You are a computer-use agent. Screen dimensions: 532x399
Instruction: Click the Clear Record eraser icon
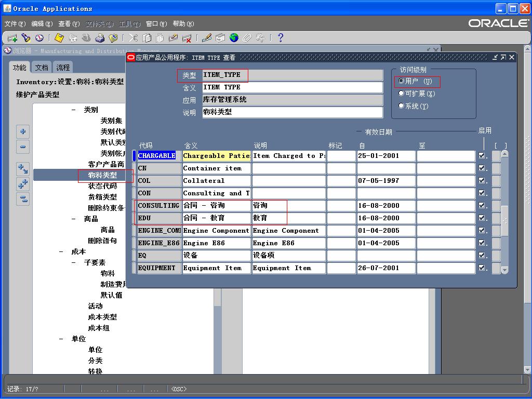click(x=174, y=38)
